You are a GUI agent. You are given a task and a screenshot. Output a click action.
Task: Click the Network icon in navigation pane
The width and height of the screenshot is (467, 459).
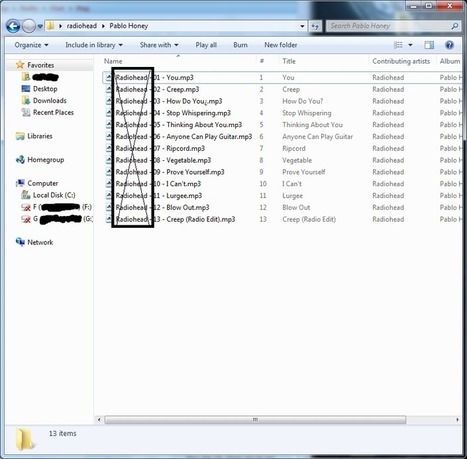point(20,242)
